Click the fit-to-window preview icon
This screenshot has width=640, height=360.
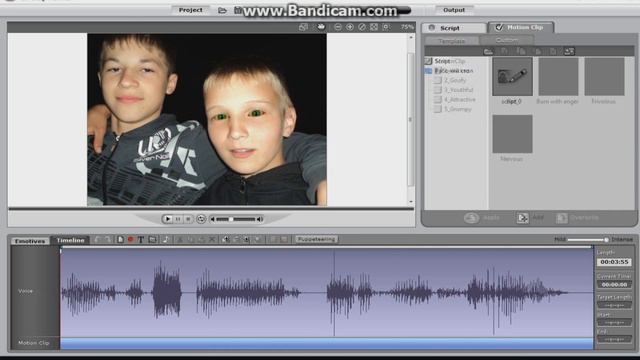(x=374, y=27)
